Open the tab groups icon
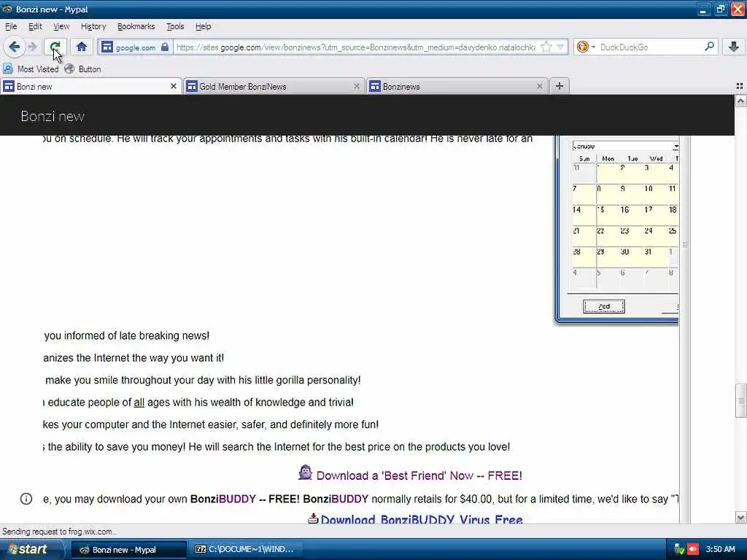 740,86
